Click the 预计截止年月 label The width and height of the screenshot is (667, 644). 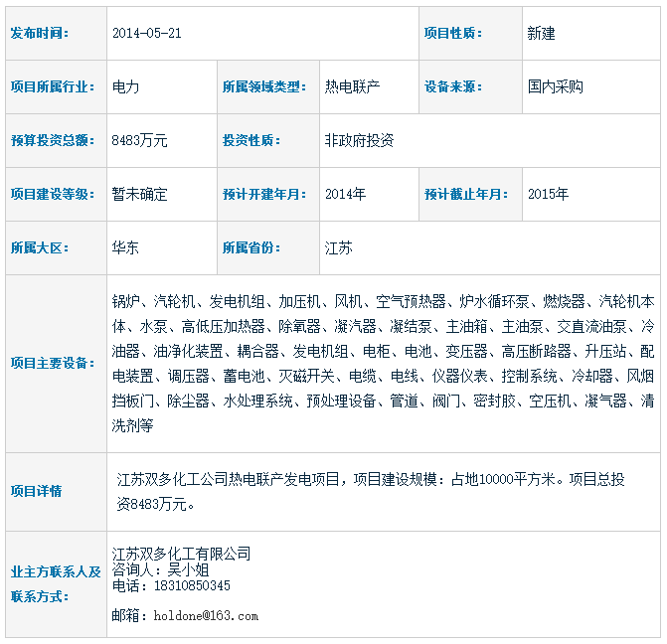(466, 194)
